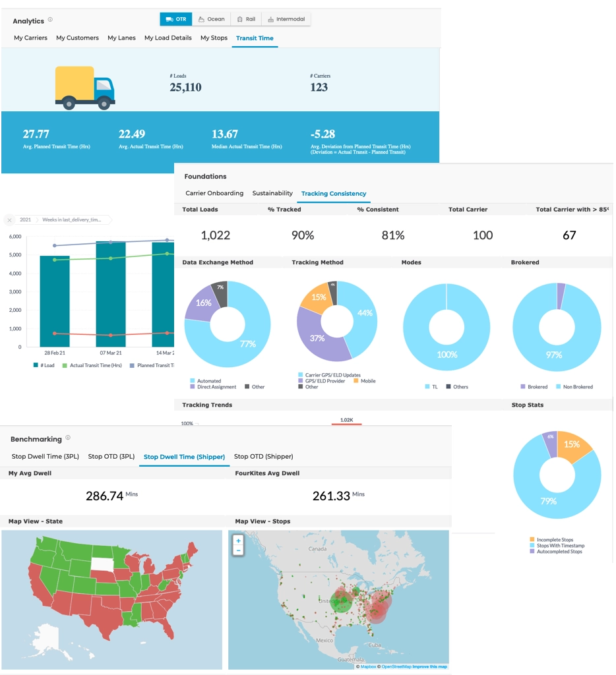Click the info icon beside Benchmarking
Viewport: 616px width, 675px height.
tap(68, 438)
